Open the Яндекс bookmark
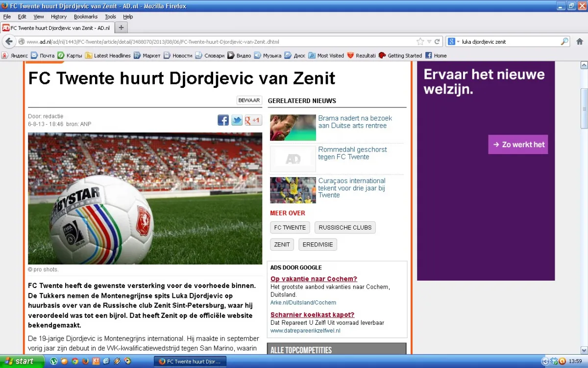588x368 pixels. pyautogui.click(x=15, y=55)
